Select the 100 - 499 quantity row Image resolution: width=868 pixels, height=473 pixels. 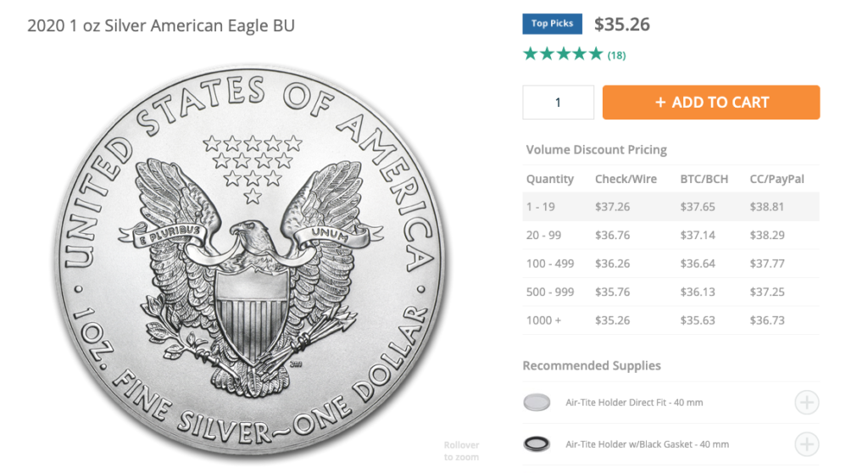[671, 264]
